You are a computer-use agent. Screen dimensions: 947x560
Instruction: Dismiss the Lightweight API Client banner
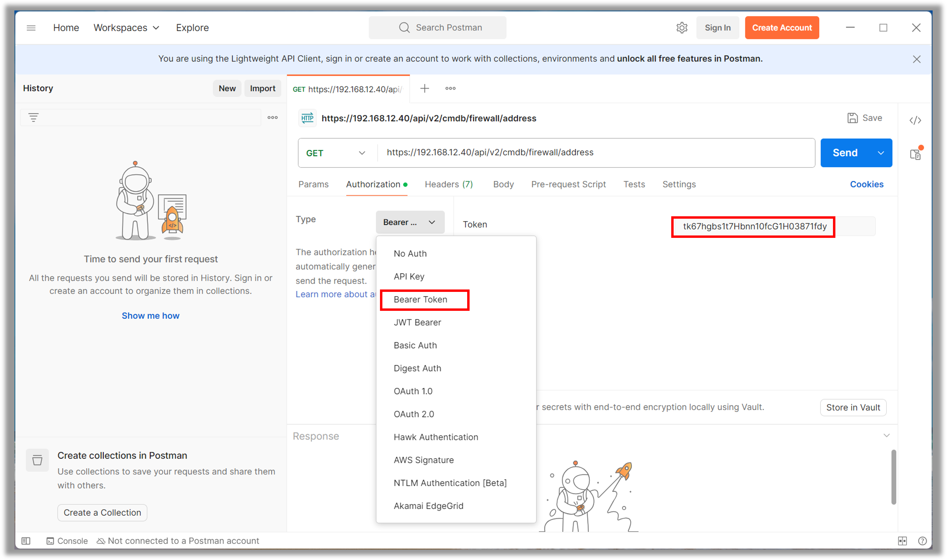[x=916, y=59]
